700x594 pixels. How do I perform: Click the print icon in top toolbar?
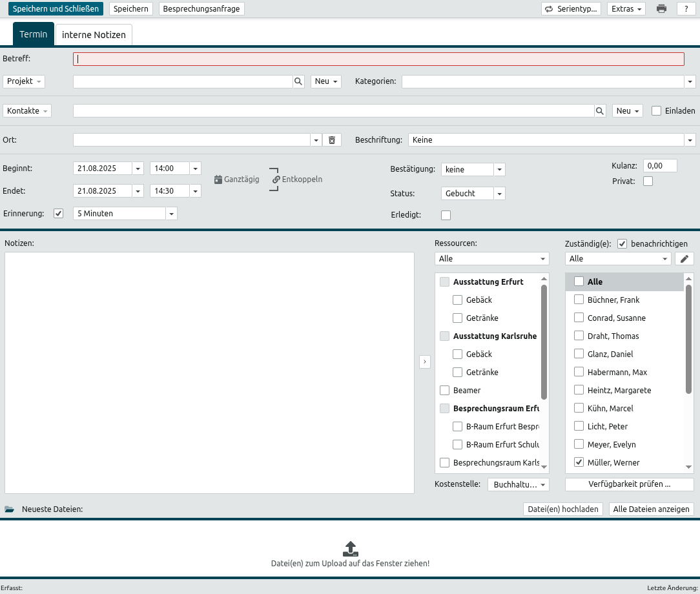pyautogui.click(x=661, y=9)
